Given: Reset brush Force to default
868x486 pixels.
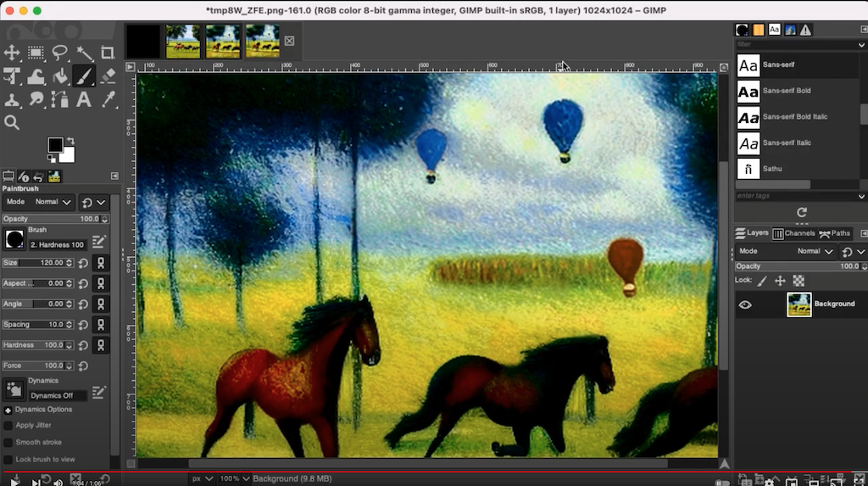Looking at the screenshot, I should (x=83, y=366).
